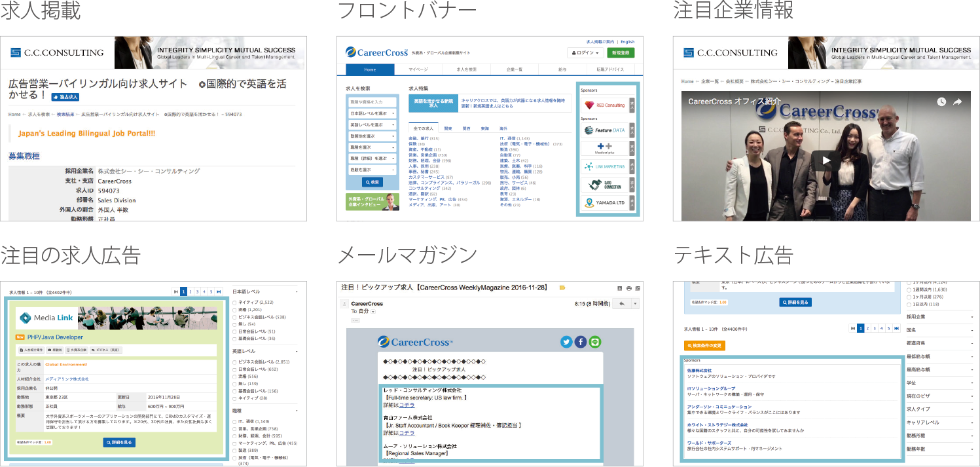Open the 経験を選ぶ dropdown

372,170
